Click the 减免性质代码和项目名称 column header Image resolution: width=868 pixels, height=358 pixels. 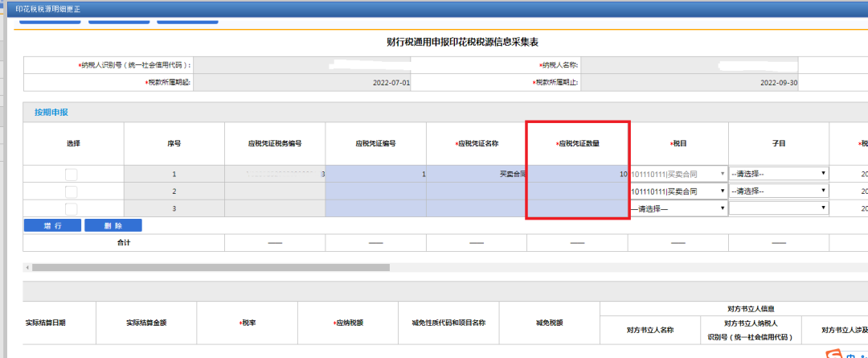[448, 323]
